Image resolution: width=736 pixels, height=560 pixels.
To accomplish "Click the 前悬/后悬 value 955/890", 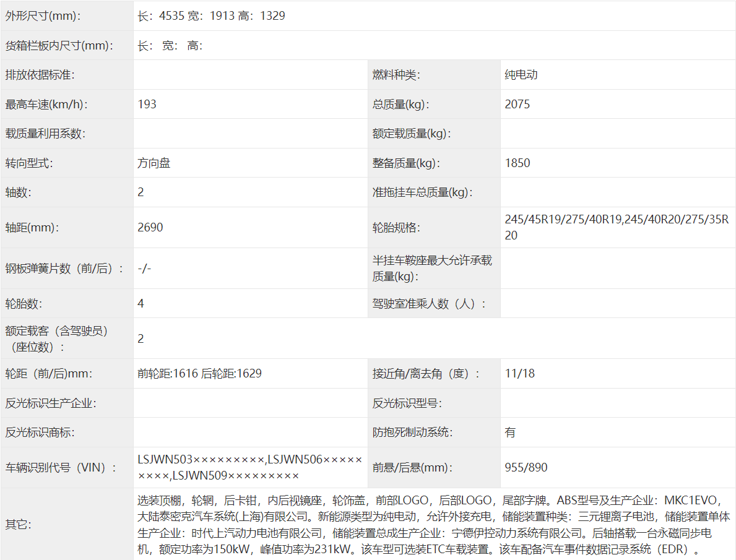I will point(526,468).
